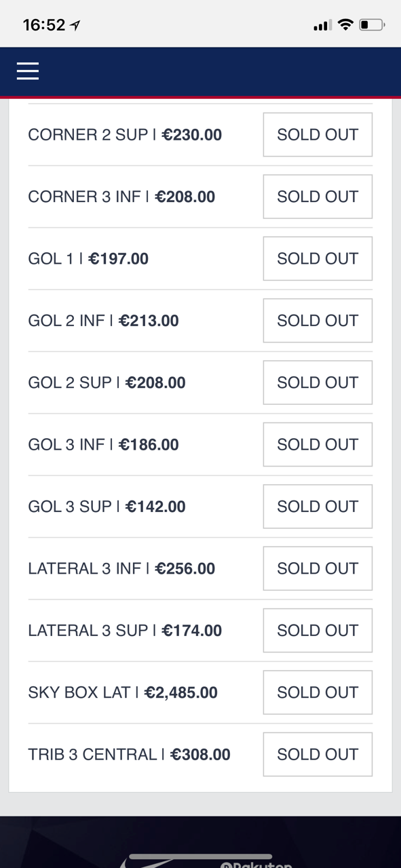Viewport: 401px width, 868px height.
Task: Open the hamburger menu icon
Action: pyautogui.click(x=28, y=71)
